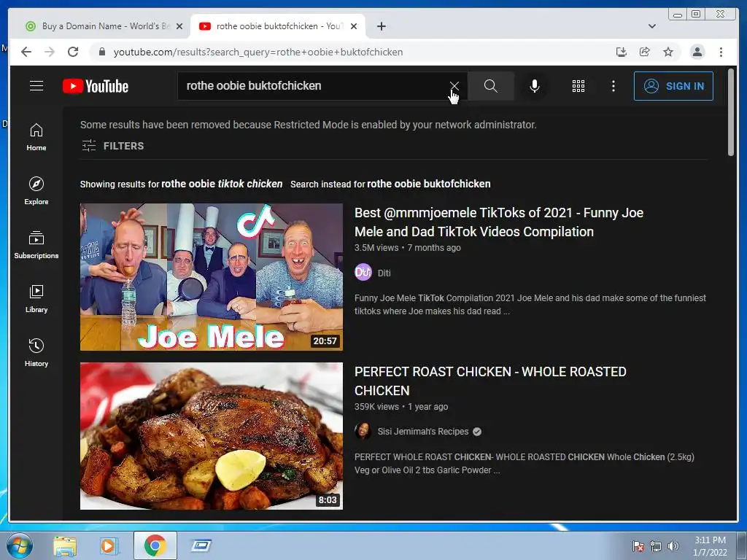
Task: Open Windows Explorer from taskbar
Action: [x=65, y=545]
